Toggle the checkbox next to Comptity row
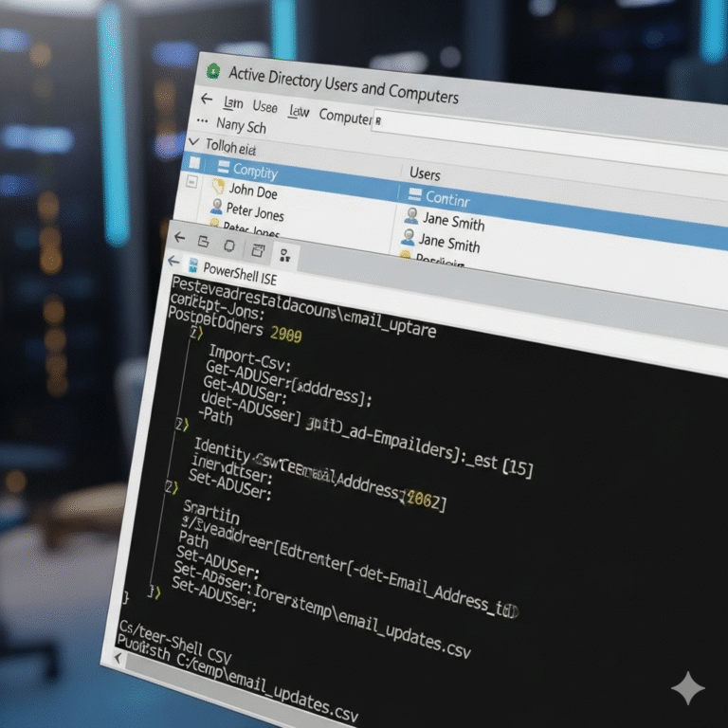The image size is (728, 728). coord(194,163)
